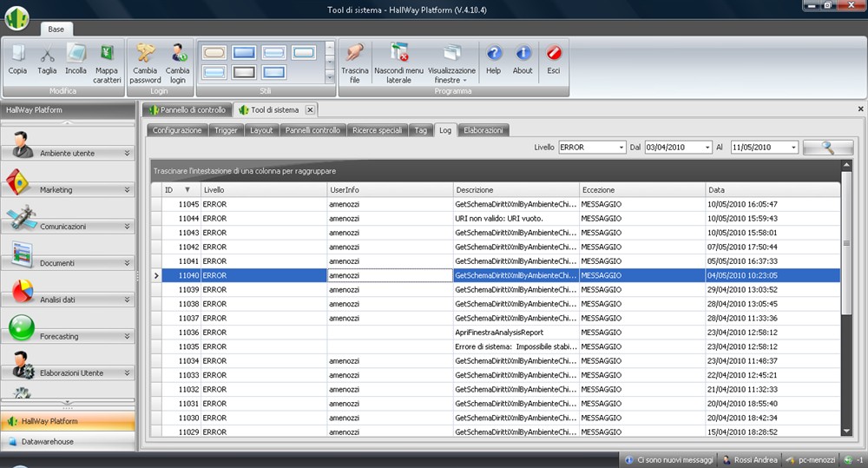Switch to Configurazione tab

tap(177, 130)
